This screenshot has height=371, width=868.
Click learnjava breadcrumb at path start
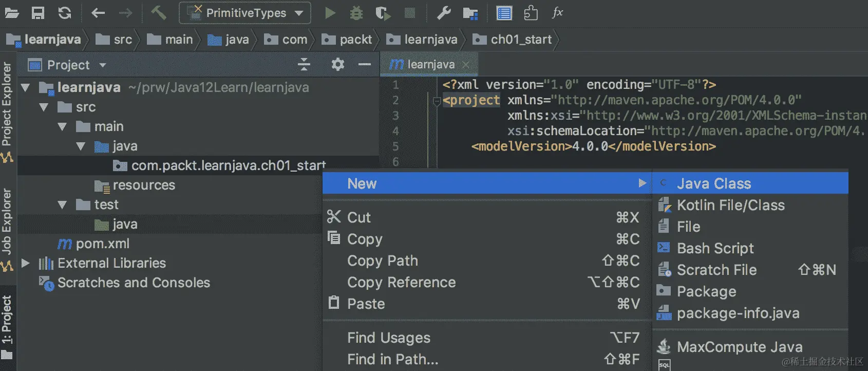tap(44, 40)
